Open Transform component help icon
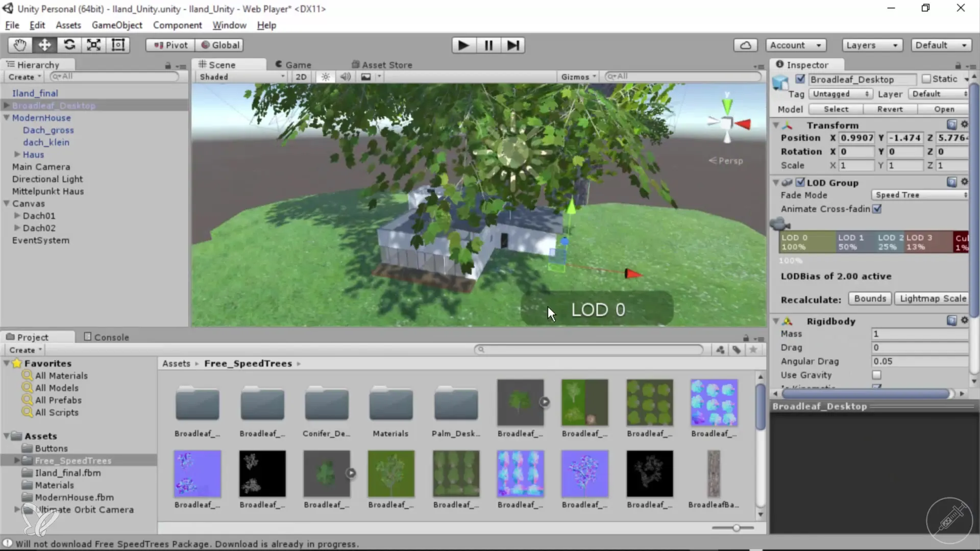 point(951,124)
